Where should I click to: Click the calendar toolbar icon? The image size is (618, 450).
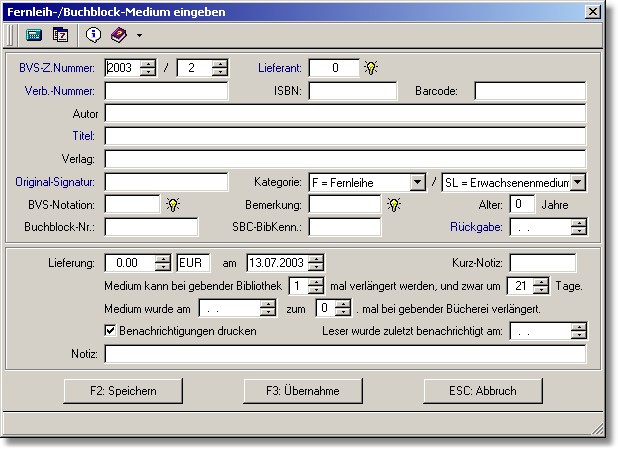tap(60, 34)
